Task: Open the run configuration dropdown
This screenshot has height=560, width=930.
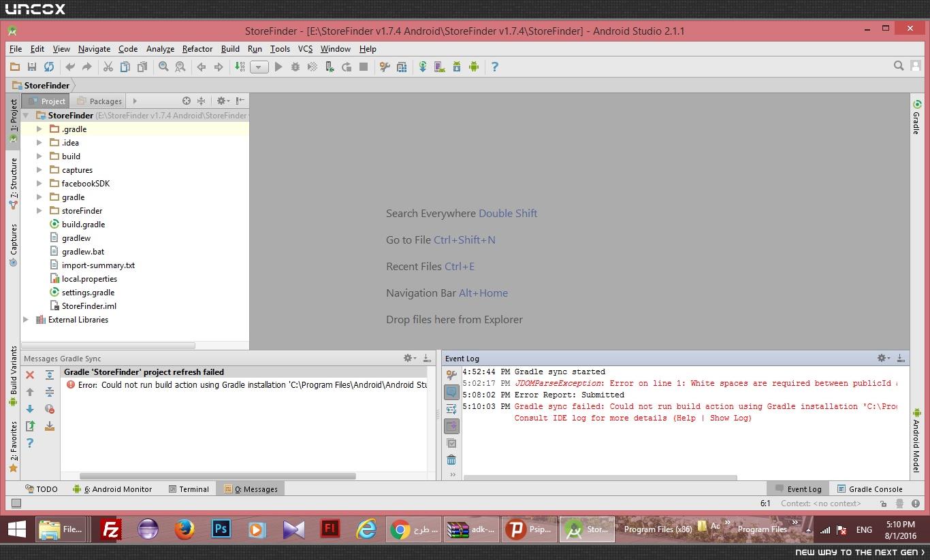Action: (x=259, y=67)
